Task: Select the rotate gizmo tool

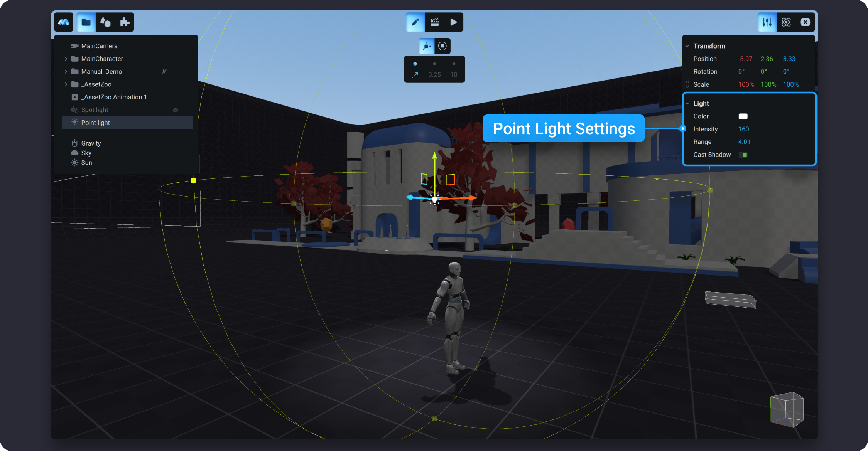Action: coord(442,46)
